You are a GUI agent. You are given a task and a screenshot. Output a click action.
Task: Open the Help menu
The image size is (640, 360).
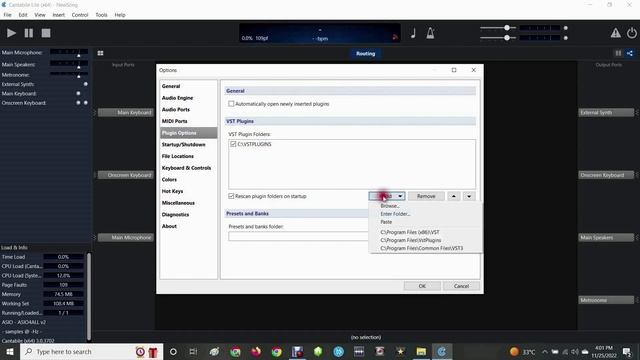point(120,15)
